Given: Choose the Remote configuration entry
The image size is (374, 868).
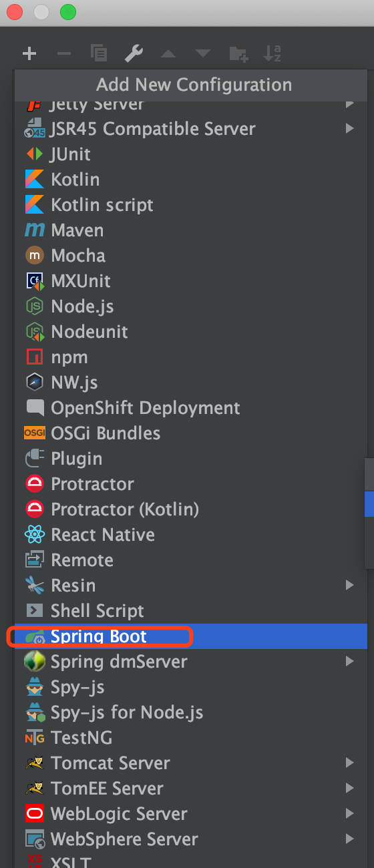Looking at the screenshot, I should click(x=191, y=560).
